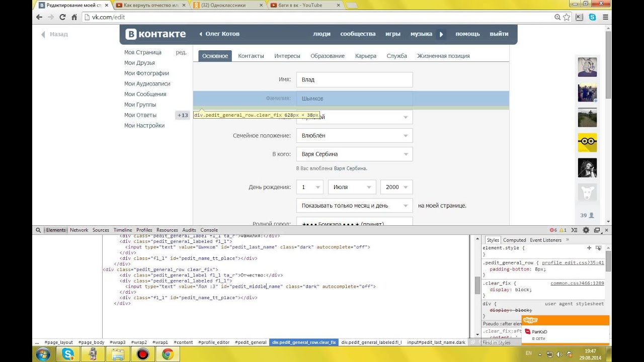Switch to the Образование tab
The image size is (644, 362).
(328, 56)
